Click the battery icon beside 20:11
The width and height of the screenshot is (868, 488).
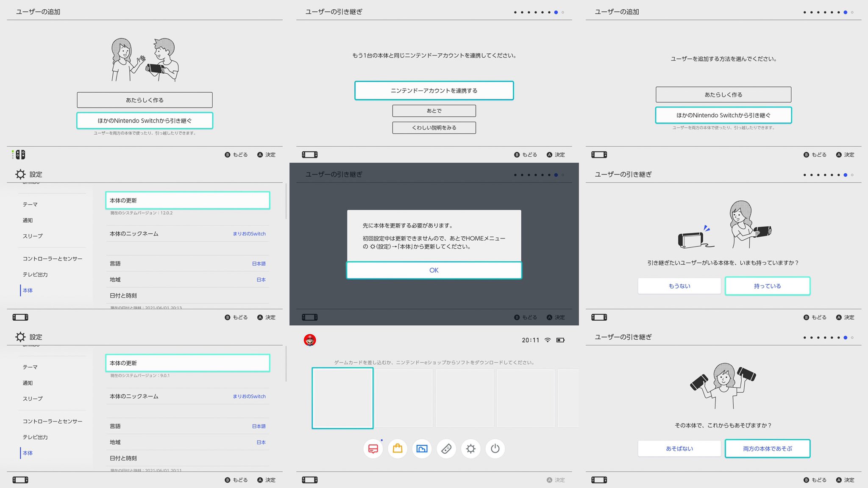click(560, 340)
